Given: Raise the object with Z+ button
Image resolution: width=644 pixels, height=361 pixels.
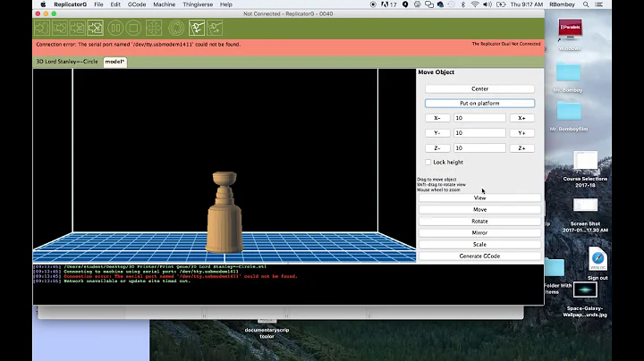Looking at the screenshot, I should (521, 148).
